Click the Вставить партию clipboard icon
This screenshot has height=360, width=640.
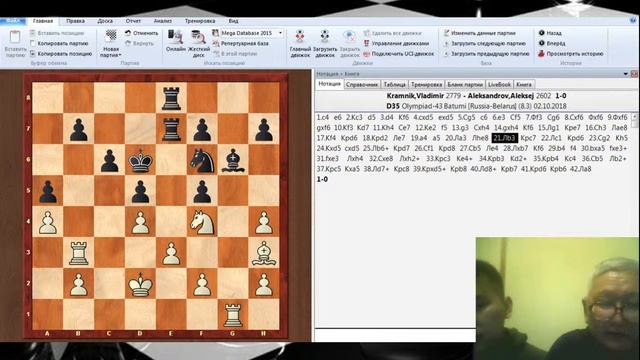[x=15, y=37]
